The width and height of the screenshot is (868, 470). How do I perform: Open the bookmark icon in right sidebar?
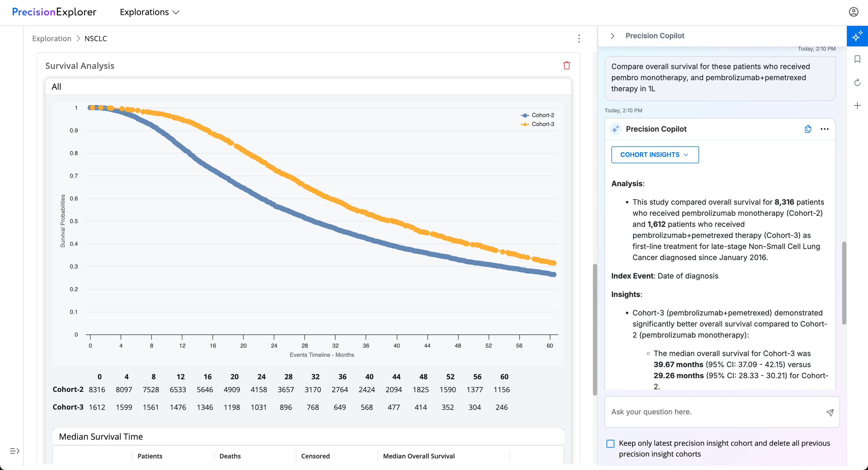(857, 59)
